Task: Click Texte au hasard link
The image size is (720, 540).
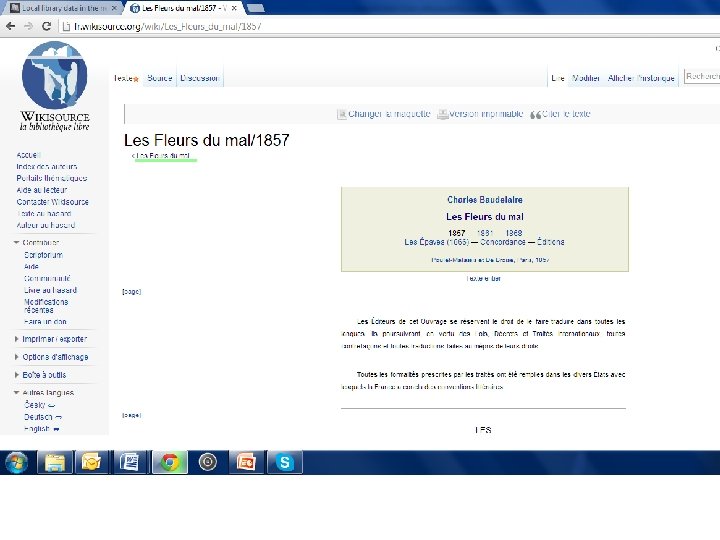Action: coord(44,214)
